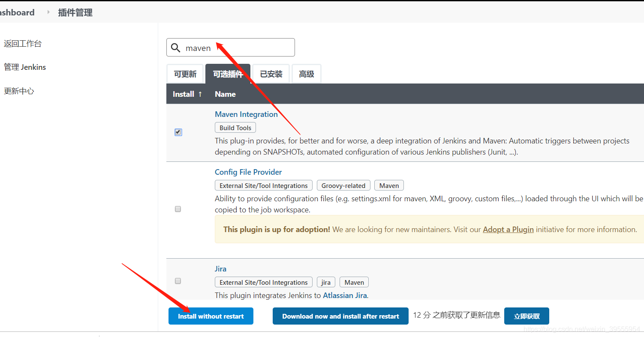This screenshot has height=337, width=644.
Task: Click the 插件管理 breadcrumb
Action: point(75,13)
